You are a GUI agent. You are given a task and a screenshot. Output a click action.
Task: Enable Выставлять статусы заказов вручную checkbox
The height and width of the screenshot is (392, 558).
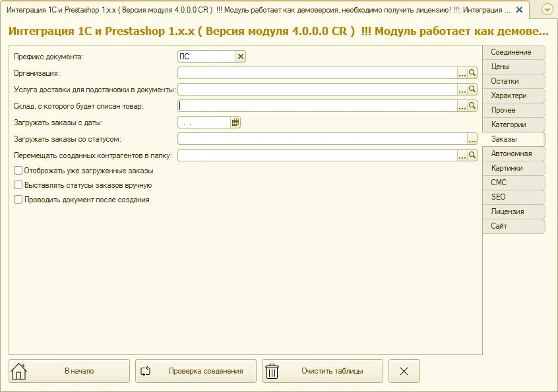(x=18, y=185)
